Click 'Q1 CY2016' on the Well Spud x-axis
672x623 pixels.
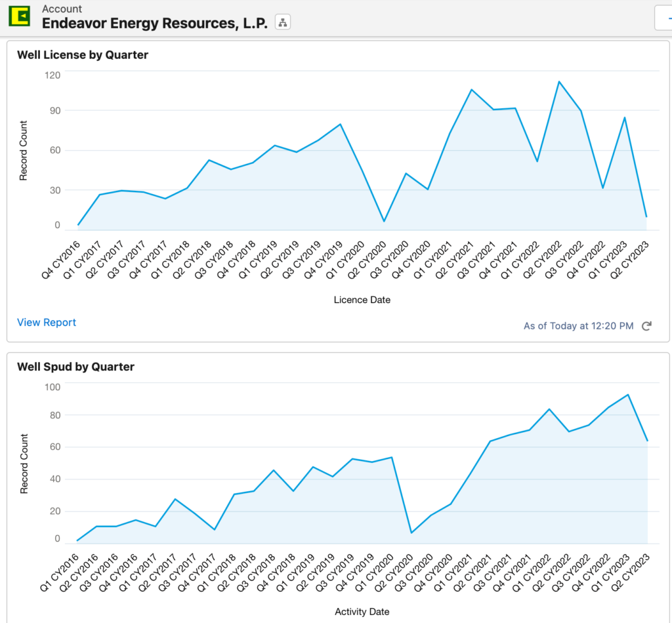click(60, 573)
